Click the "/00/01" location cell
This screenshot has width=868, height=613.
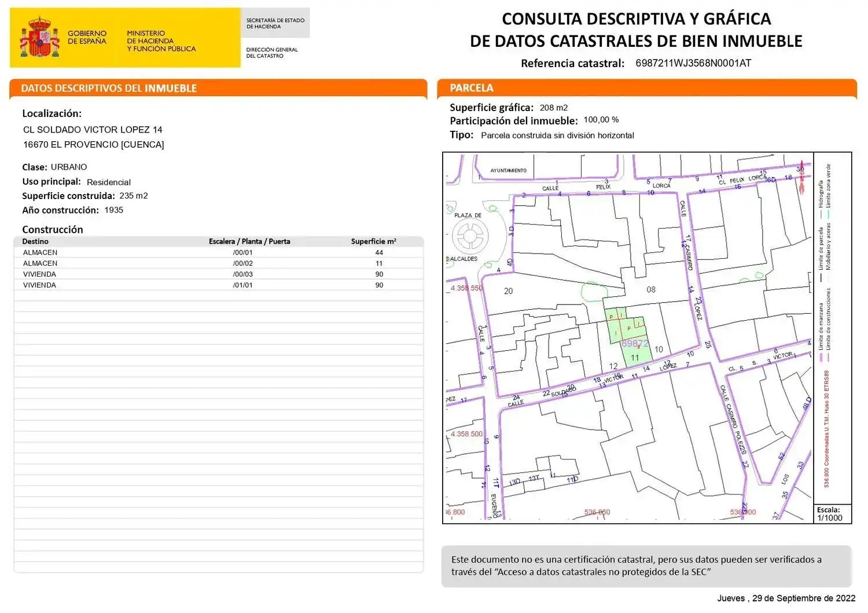(243, 252)
